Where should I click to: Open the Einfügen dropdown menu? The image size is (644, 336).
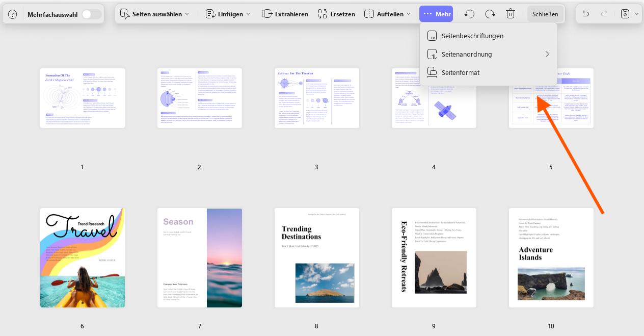pyautogui.click(x=228, y=14)
